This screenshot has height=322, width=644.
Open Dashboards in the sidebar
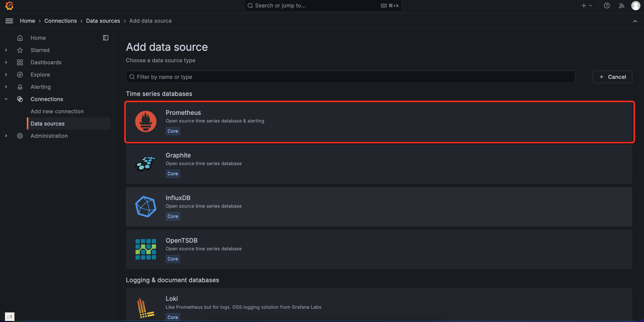[46, 62]
